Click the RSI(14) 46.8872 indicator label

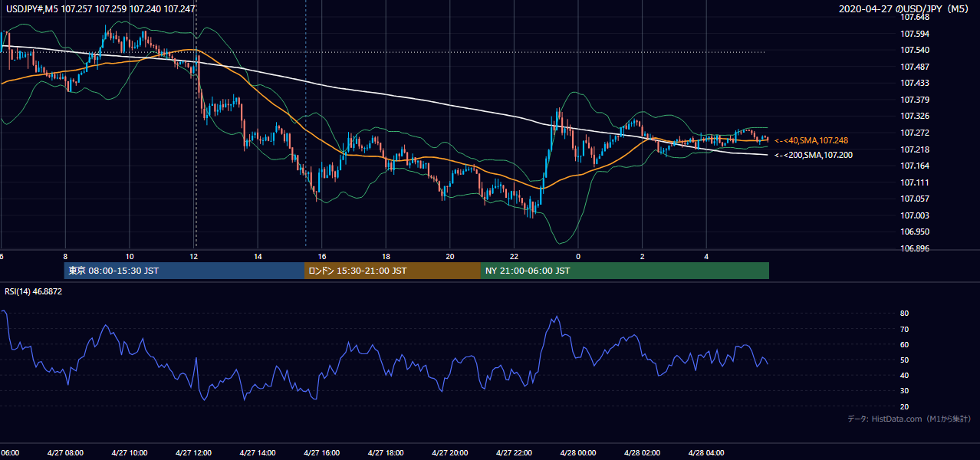point(34,291)
